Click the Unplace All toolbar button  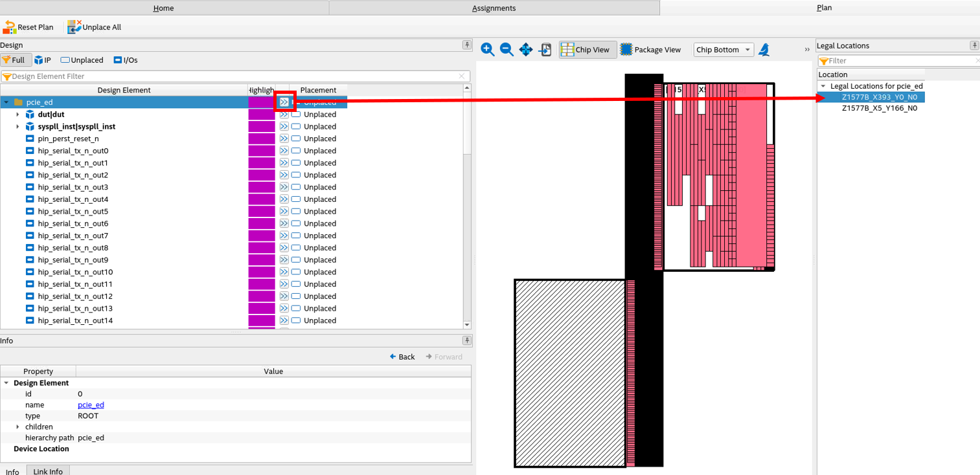[94, 27]
